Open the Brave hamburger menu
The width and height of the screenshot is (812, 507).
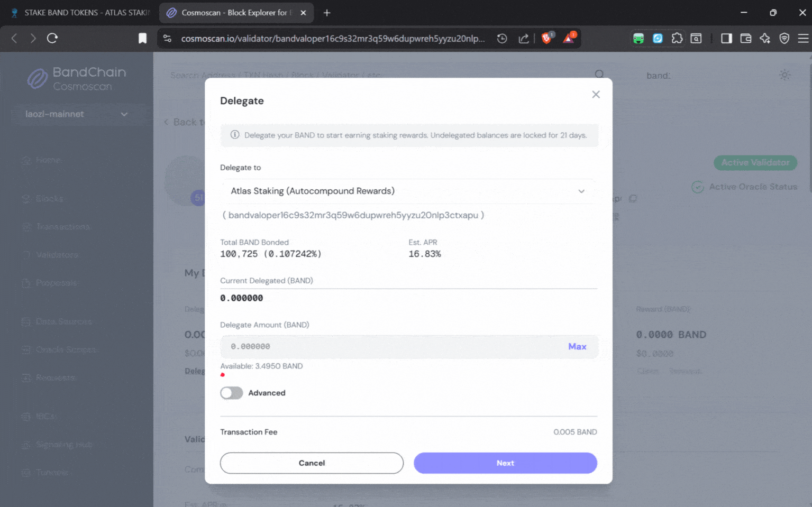[x=802, y=38]
